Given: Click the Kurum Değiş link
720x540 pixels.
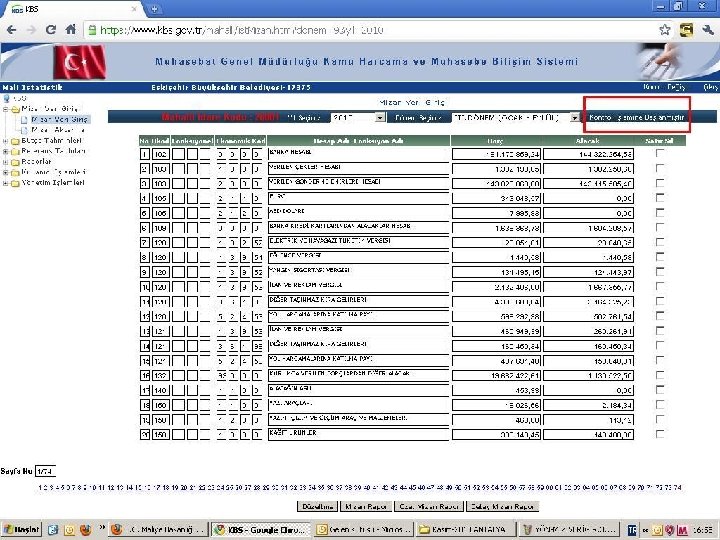Looking at the screenshot, I should point(664,87).
